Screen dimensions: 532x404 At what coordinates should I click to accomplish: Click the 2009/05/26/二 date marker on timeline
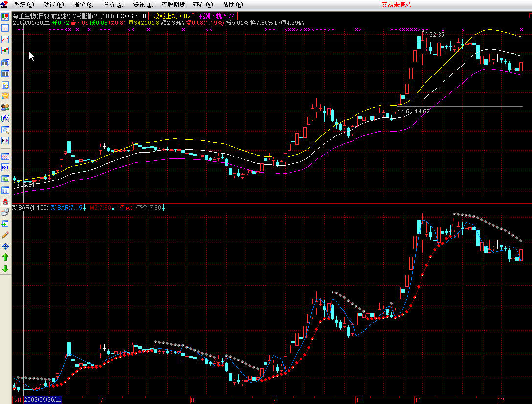[x=43, y=400]
